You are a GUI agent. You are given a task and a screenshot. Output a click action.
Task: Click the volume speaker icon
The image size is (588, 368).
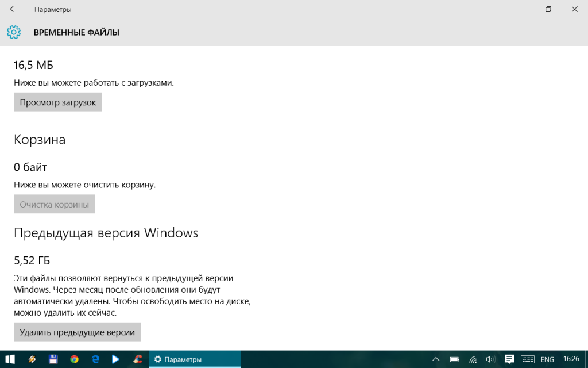490,359
